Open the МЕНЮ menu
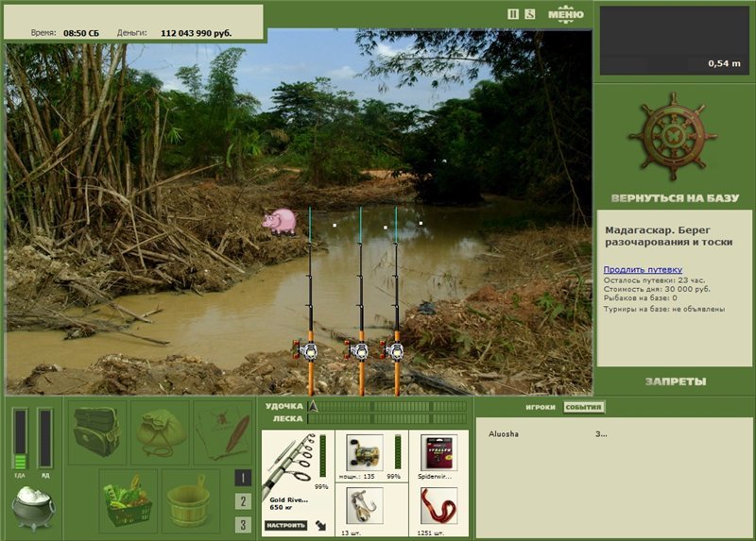The image size is (756, 541). (565, 14)
